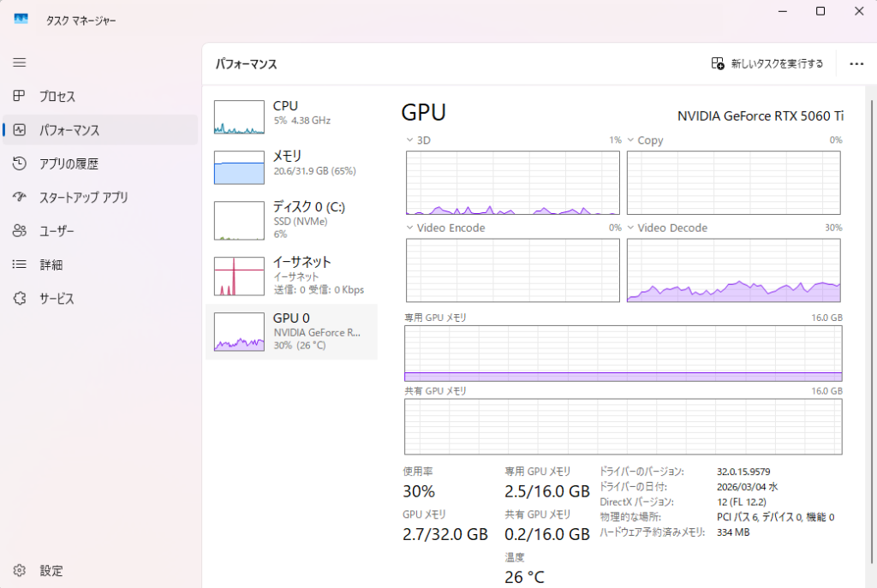Open アプリの履歴 history icon
Viewport: 877px width, 588px height.
tap(20, 163)
